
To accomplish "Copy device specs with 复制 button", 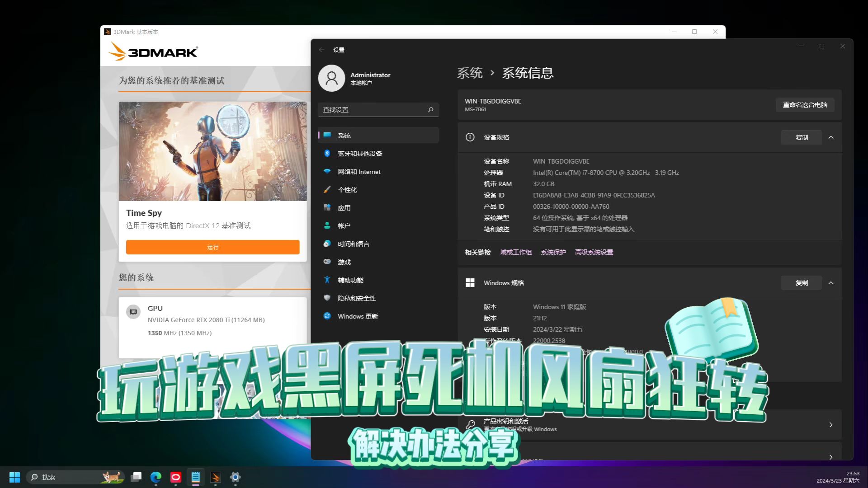I will coord(802,137).
